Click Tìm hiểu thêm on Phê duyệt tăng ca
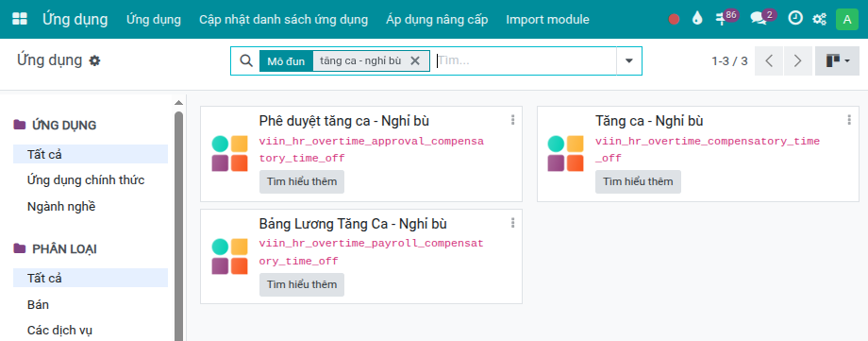 pyautogui.click(x=302, y=182)
